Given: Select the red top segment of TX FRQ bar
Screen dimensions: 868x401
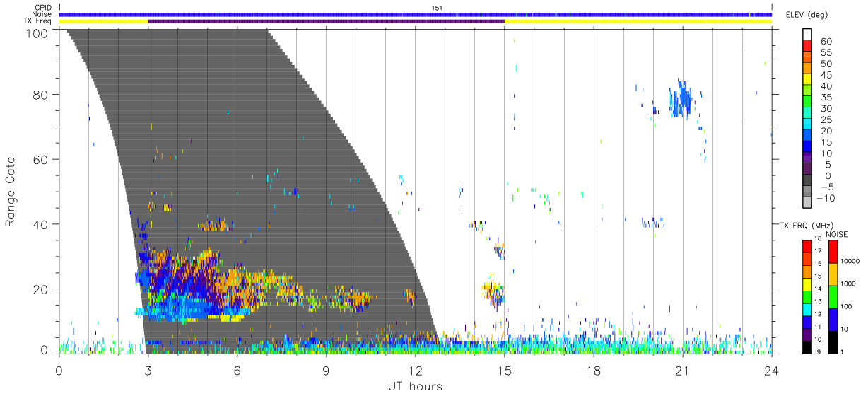Looking at the screenshot, I should [x=807, y=247].
